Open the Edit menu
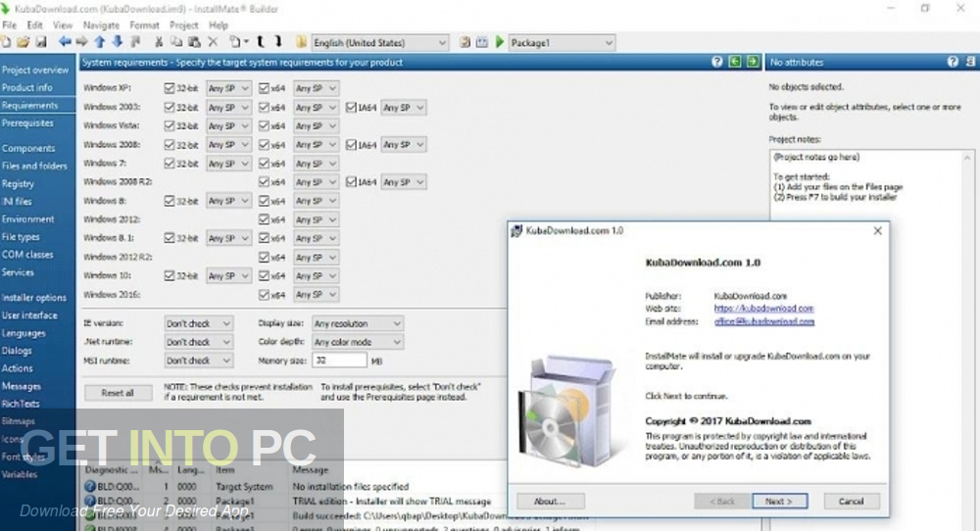Screen dimensions: 980x531 [x=34, y=25]
